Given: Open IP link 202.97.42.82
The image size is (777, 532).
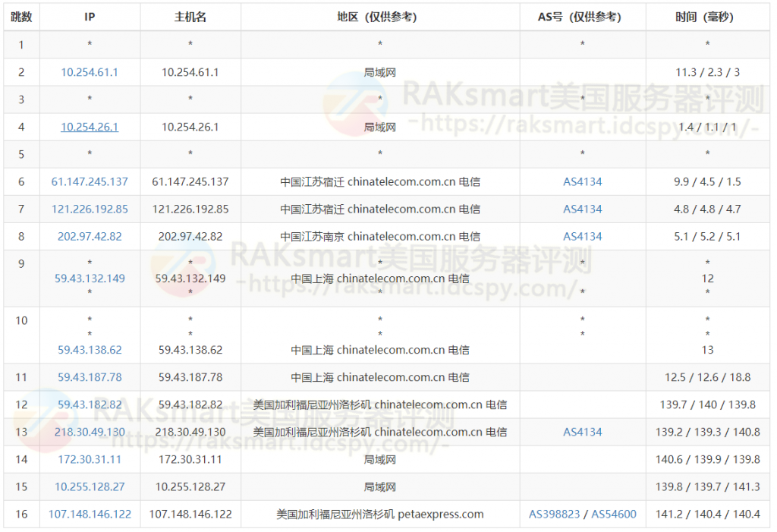Looking at the screenshot, I should click(x=90, y=237).
